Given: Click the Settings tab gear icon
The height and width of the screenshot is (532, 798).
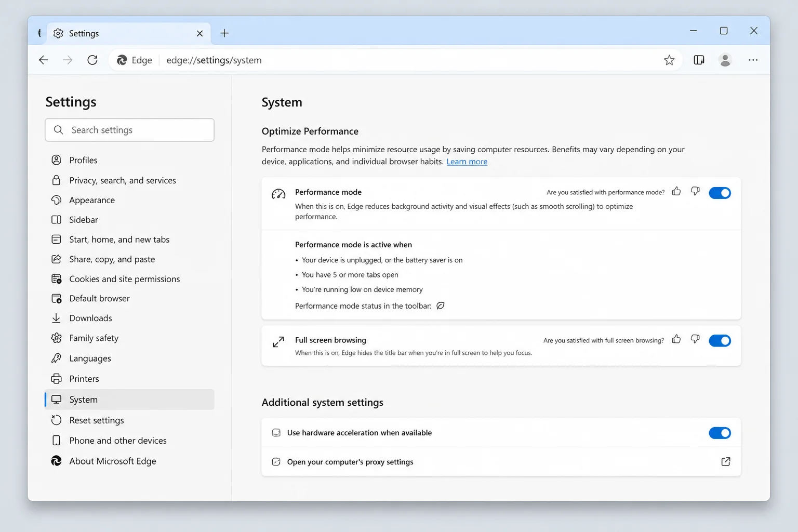Looking at the screenshot, I should tap(59, 33).
